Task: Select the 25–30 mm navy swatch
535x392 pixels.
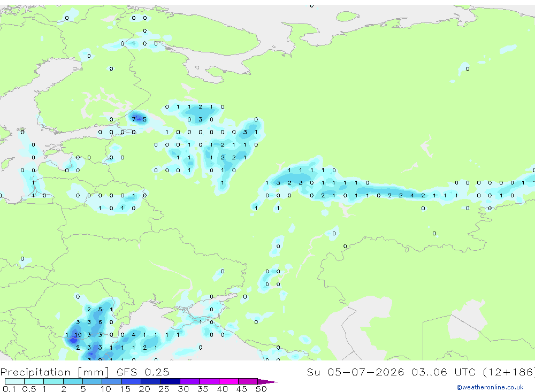Action: pos(170,381)
